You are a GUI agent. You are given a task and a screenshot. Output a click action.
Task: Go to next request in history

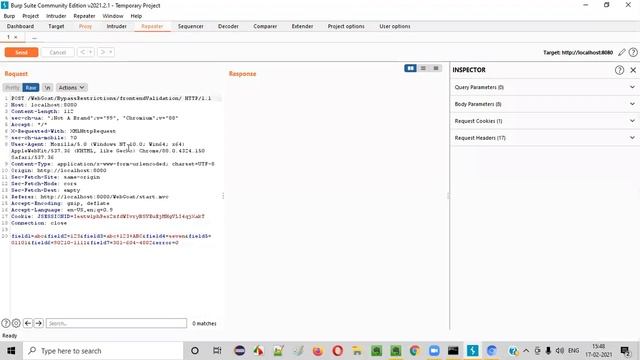click(x=102, y=52)
